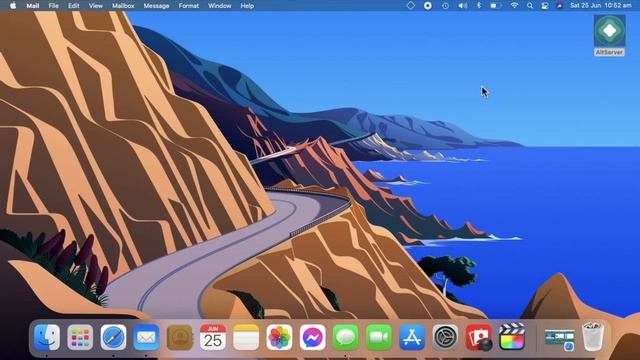The width and height of the screenshot is (640, 360).
Task: Open the Notes app in the Dock
Action: pyautogui.click(x=246, y=337)
